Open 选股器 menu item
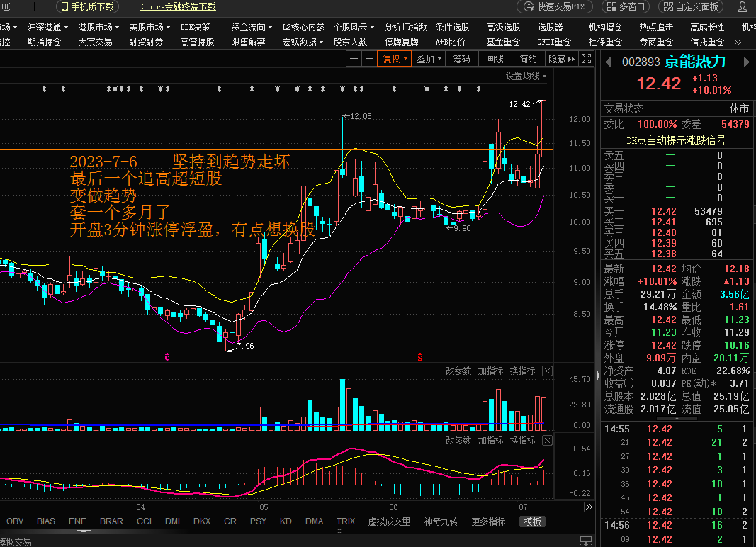 point(550,27)
